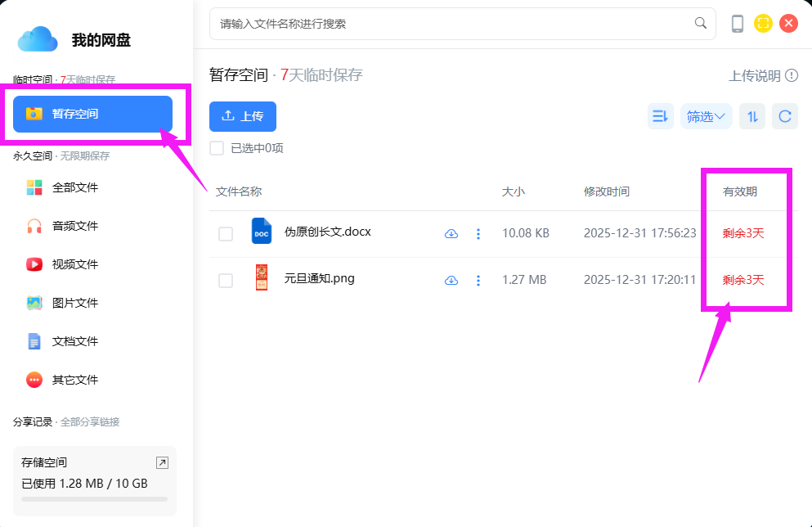Tick the checkbox for 伪原创长文.docx
This screenshot has width=812, height=527.
point(226,234)
